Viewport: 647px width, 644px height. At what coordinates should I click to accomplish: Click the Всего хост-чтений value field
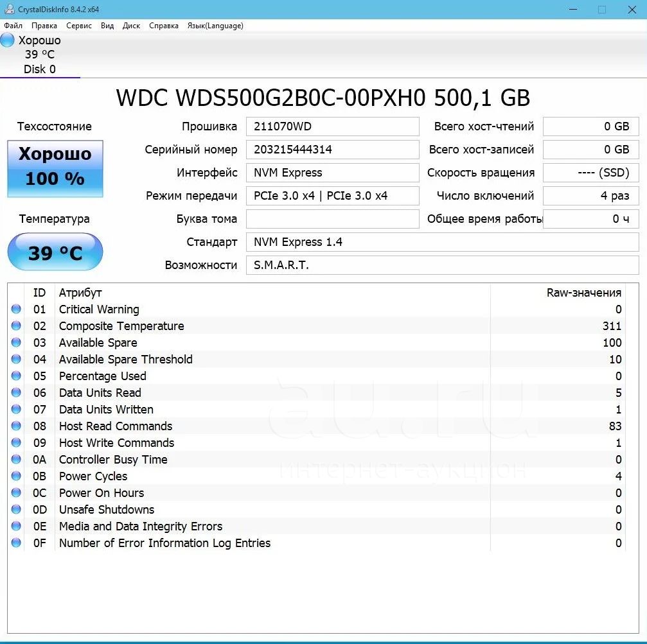[591, 126]
